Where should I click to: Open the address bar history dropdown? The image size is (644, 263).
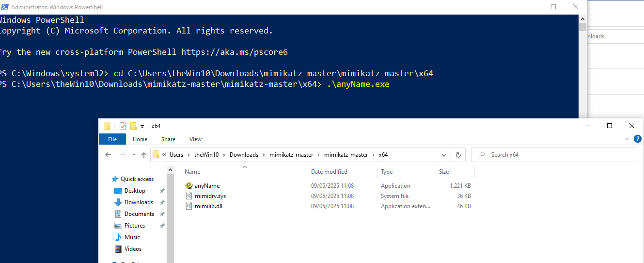point(443,155)
